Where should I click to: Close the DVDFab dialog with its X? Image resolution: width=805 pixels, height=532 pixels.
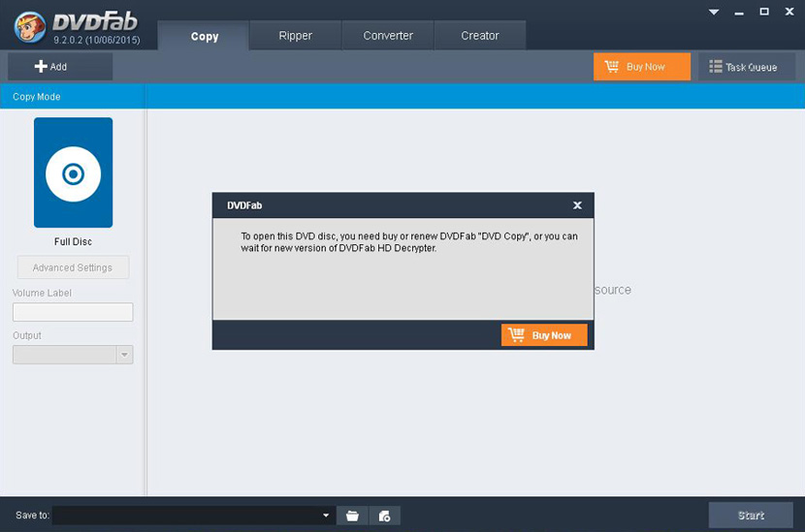pos(578,205)
